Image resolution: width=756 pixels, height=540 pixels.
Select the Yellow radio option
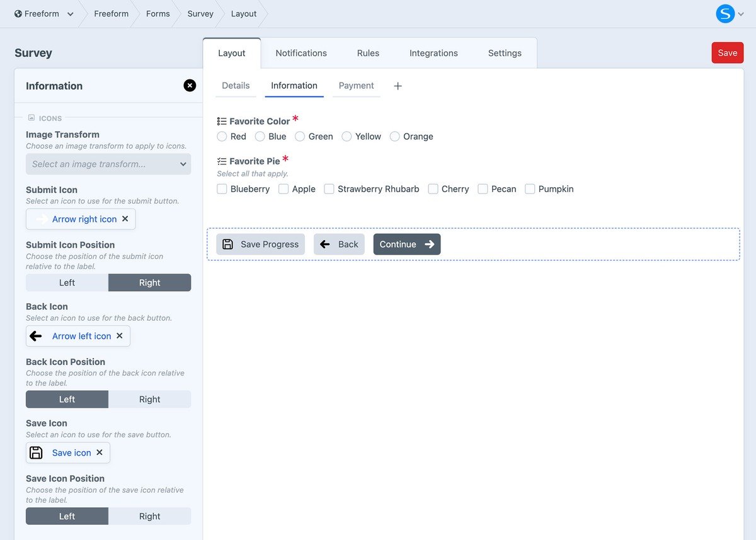(346, 136)
